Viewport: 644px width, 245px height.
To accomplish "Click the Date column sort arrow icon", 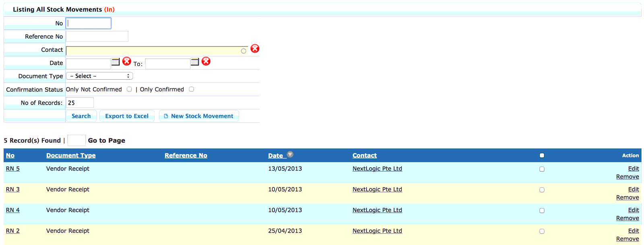I will click(x=290, y=154).
